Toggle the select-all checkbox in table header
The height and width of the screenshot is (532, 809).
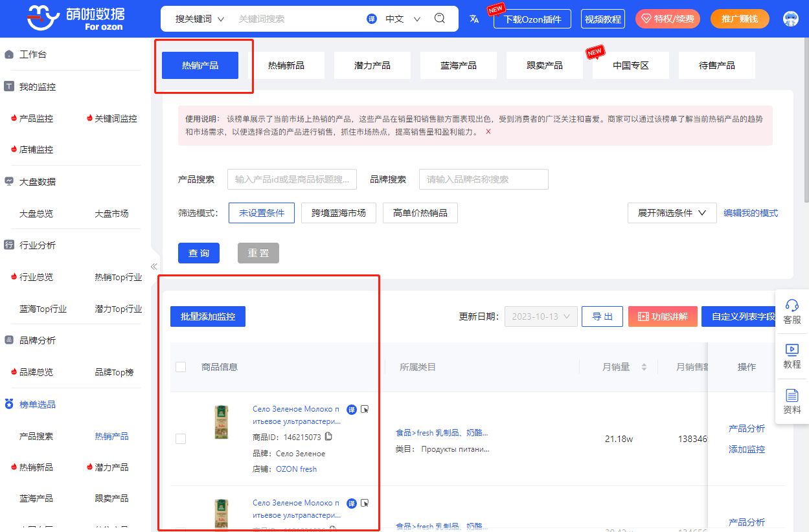point(181,367)
